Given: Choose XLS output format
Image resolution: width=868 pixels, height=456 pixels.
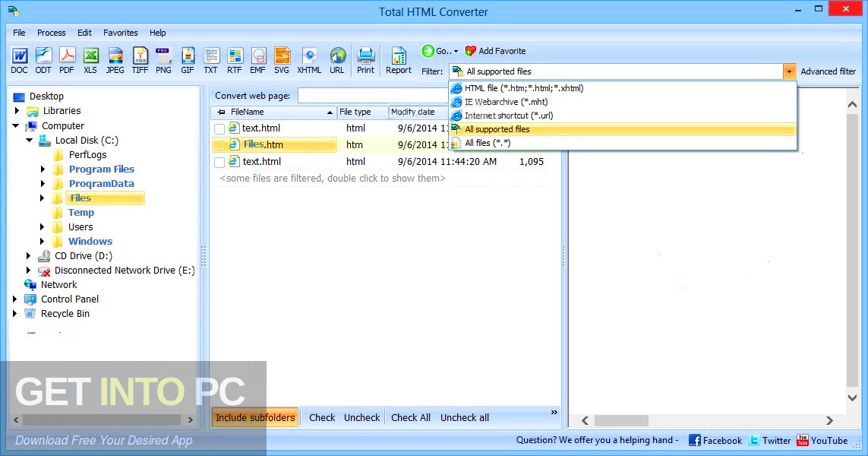Looking at the screenshot, I should click(x=90, y=60).
